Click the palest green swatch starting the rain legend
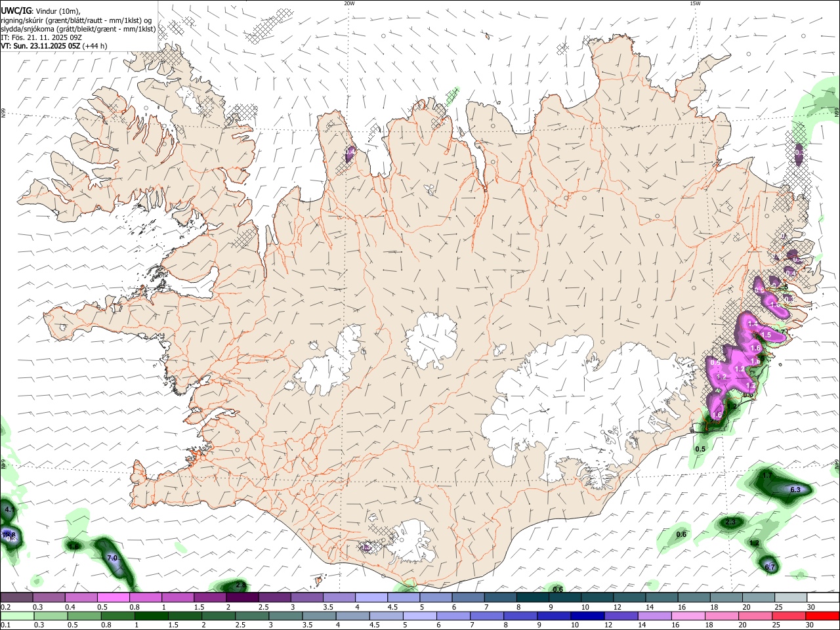840x630 pixels. [16, 616]
